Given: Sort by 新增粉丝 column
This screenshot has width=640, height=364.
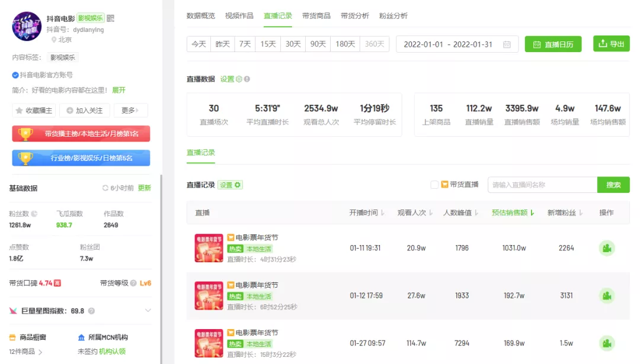Looking at the screenshot, I should 565,212.
